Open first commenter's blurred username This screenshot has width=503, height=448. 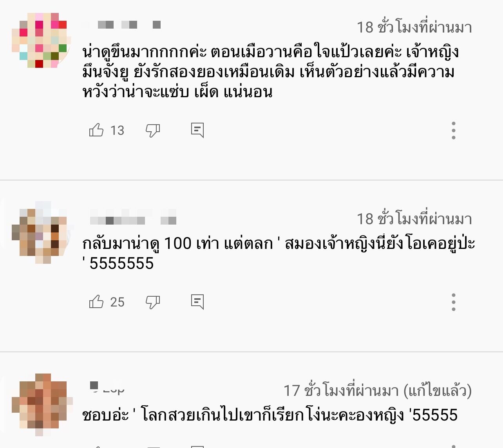coord(122,25)
